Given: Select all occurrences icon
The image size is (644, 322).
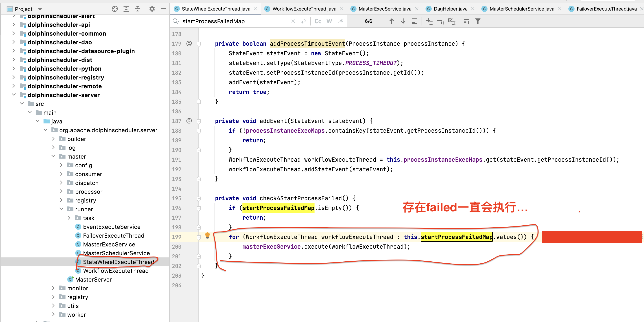Looking at the screenshot, I should 452,21.
